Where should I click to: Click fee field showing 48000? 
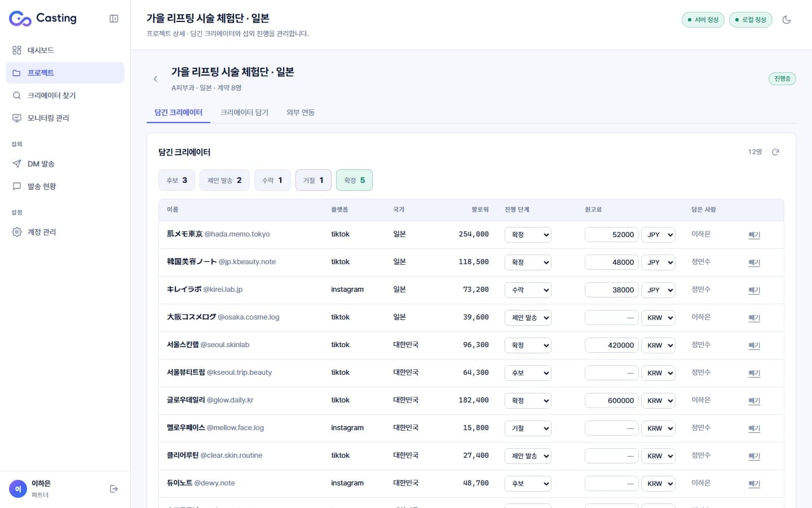point(612,262)
